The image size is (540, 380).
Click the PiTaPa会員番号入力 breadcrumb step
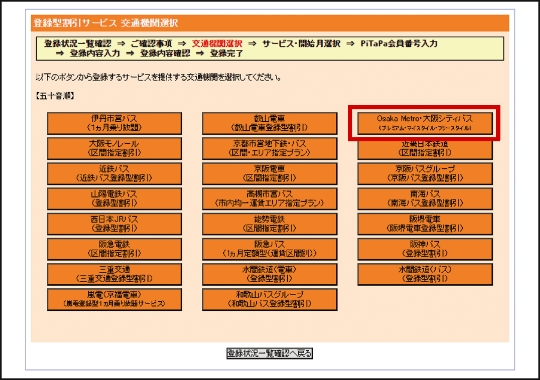coord(399,43)
